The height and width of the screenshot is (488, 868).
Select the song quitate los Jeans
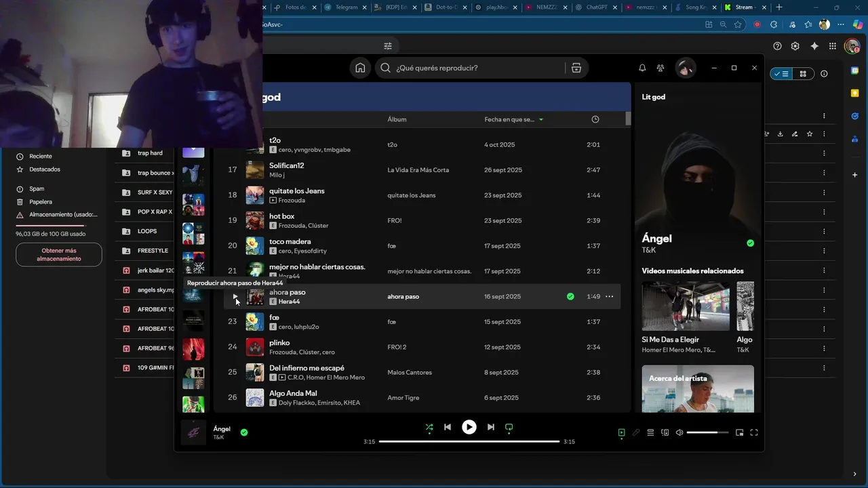pyautogui.click(x=296, y=190)
